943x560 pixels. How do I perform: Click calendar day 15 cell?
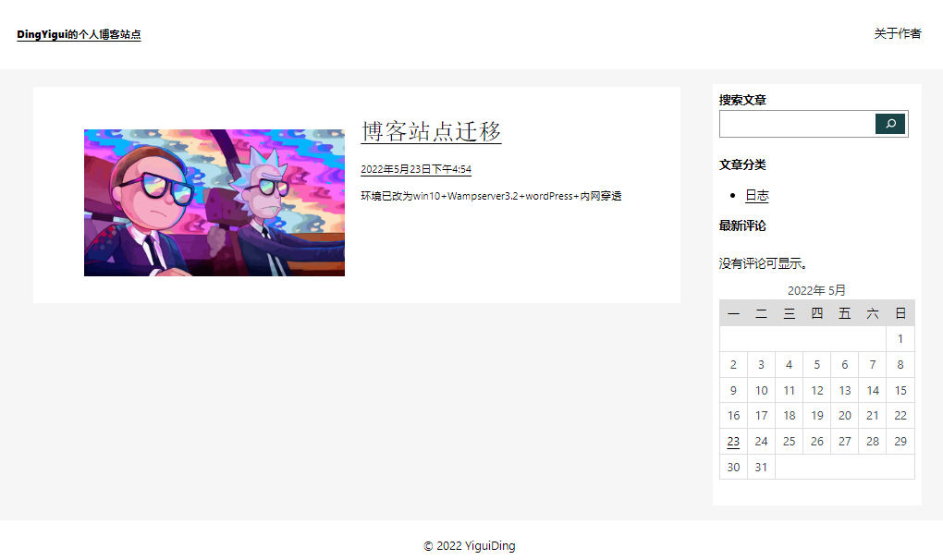(x=900, y=391)
